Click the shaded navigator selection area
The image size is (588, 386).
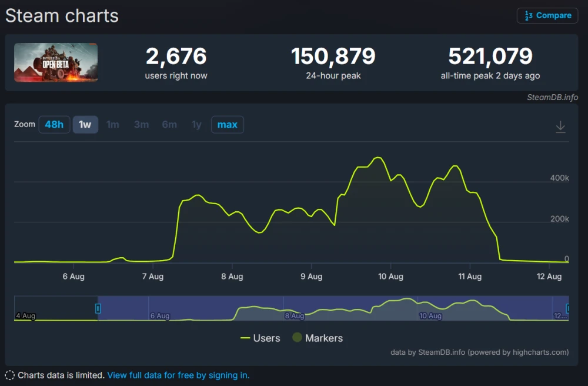point(333,308)
